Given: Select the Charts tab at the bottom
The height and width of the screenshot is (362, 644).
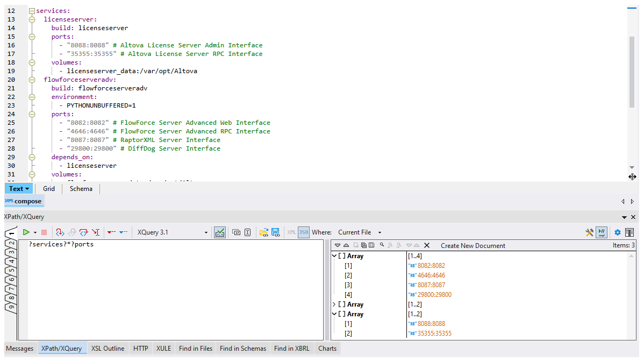Looking at the screenshot, I should 327,348.
